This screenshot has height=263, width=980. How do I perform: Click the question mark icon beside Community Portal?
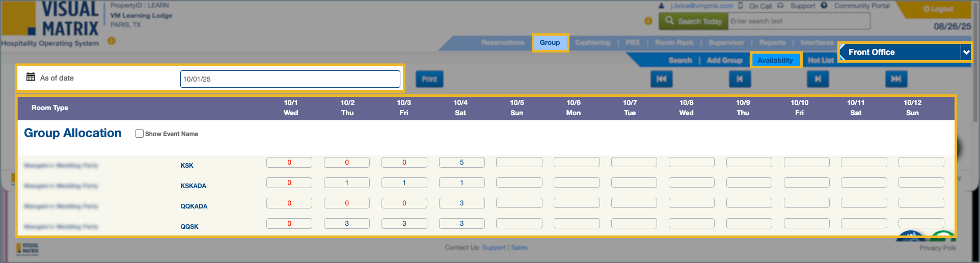[x=824, y=6]
